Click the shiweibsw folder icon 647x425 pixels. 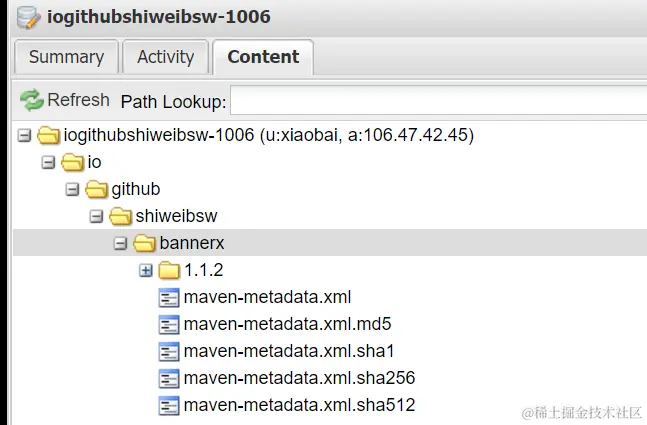click(121, 216)
